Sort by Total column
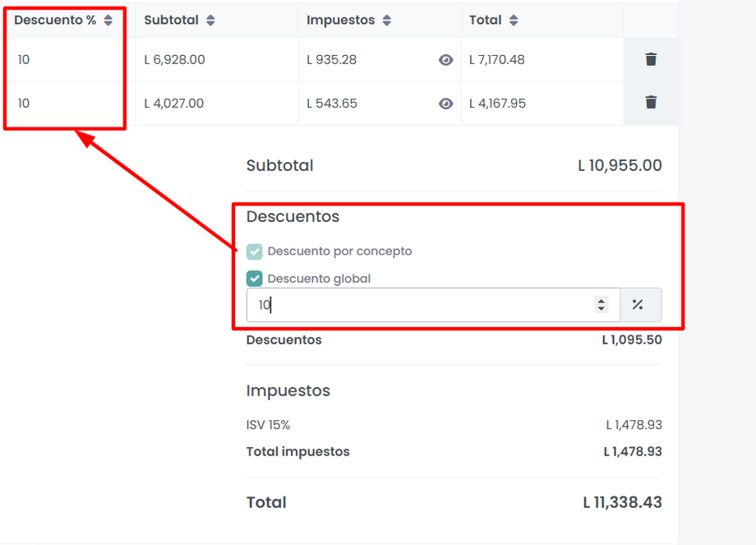The image size is (756, 545). click(x=514, y=21)
